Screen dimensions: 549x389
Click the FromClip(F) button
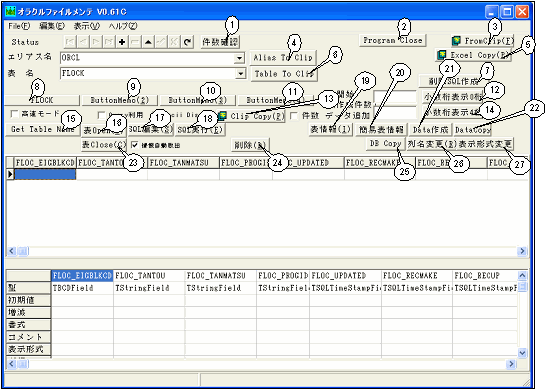point(483,41)
